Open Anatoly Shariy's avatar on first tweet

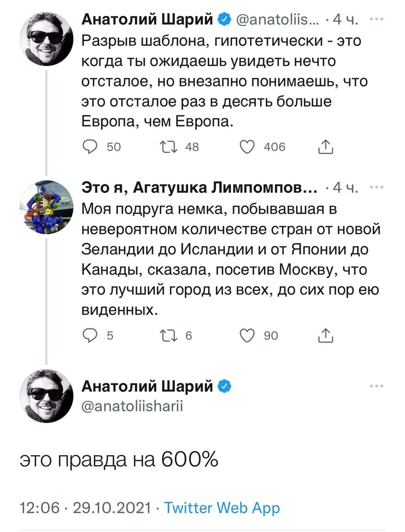(x=47, y=39)
